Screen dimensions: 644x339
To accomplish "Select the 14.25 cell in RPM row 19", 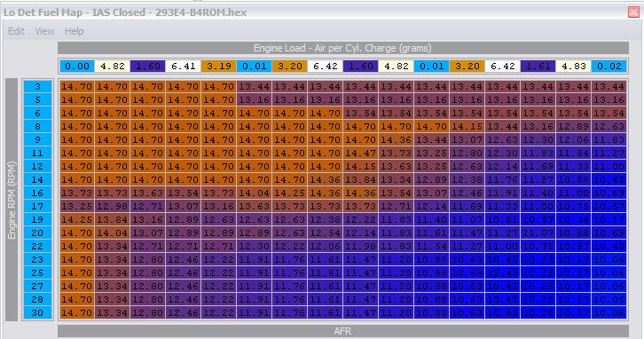I will [77, 219].
